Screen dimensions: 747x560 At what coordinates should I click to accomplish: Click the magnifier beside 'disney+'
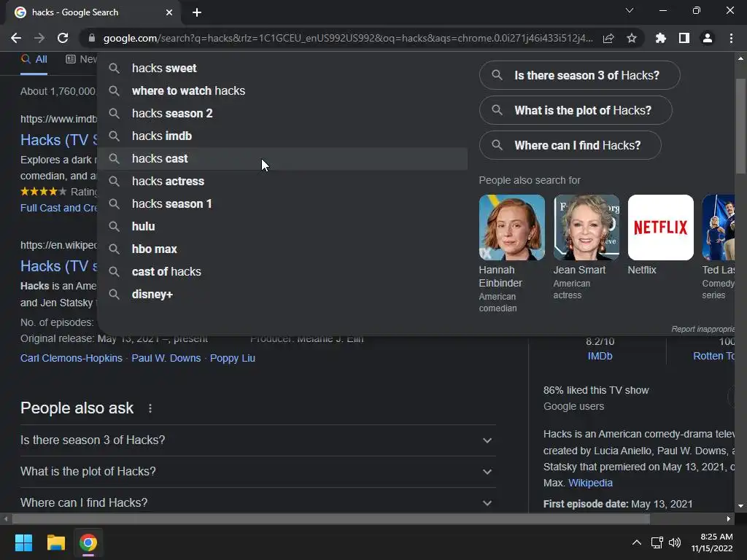[114, 295]
